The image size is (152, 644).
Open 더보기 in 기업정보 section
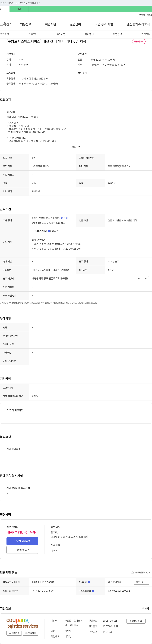click(x=147, y=608)
